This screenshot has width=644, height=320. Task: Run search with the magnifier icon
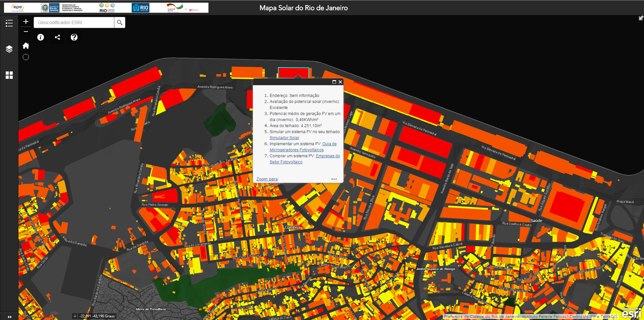click(x=120, y=22)
